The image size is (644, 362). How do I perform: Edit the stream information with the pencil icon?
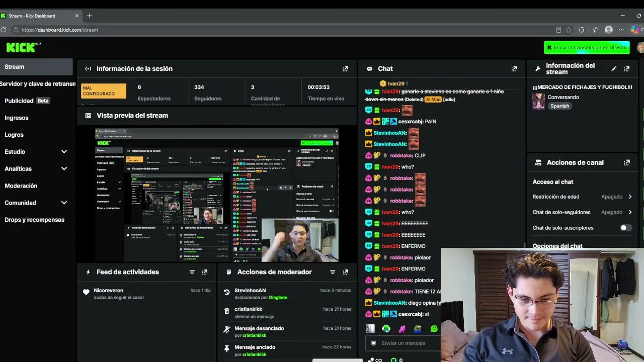(x=614, y=69)
